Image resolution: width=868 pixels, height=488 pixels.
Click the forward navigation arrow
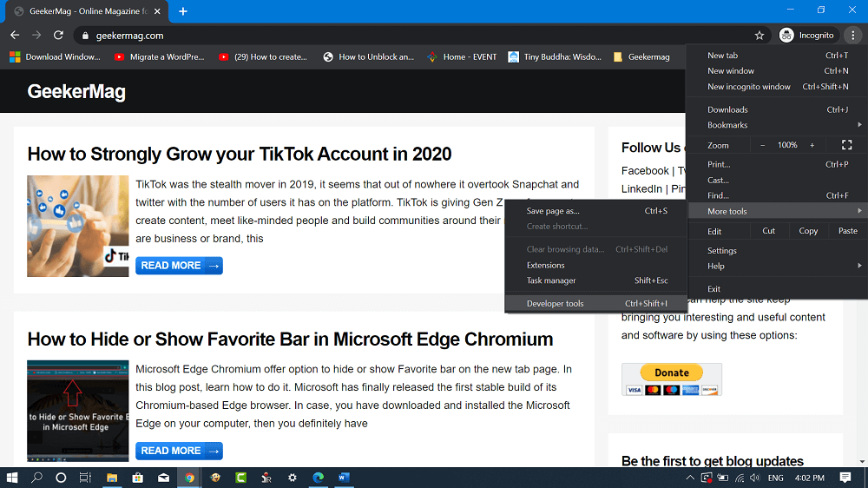[x=36, y=35]
